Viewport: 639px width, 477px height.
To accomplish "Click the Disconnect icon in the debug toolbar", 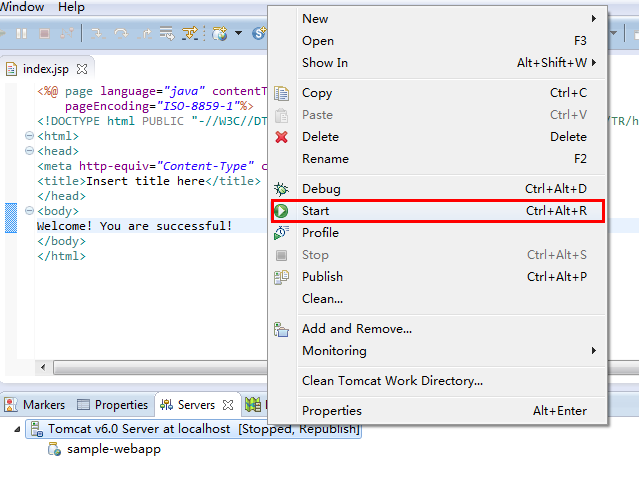I will click(67, 33).
